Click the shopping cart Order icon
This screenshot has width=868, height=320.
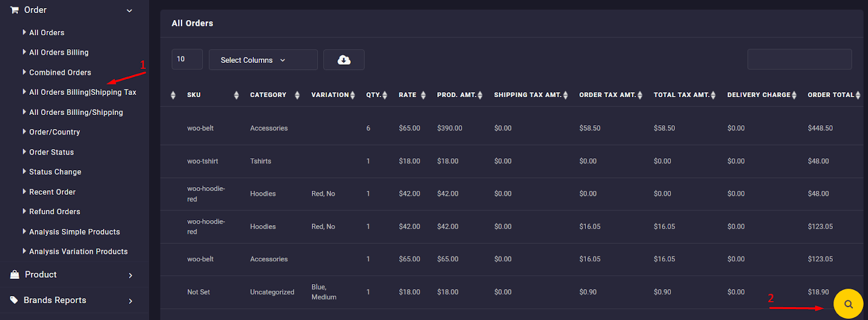pyautogui.click(x=14, y=10)
